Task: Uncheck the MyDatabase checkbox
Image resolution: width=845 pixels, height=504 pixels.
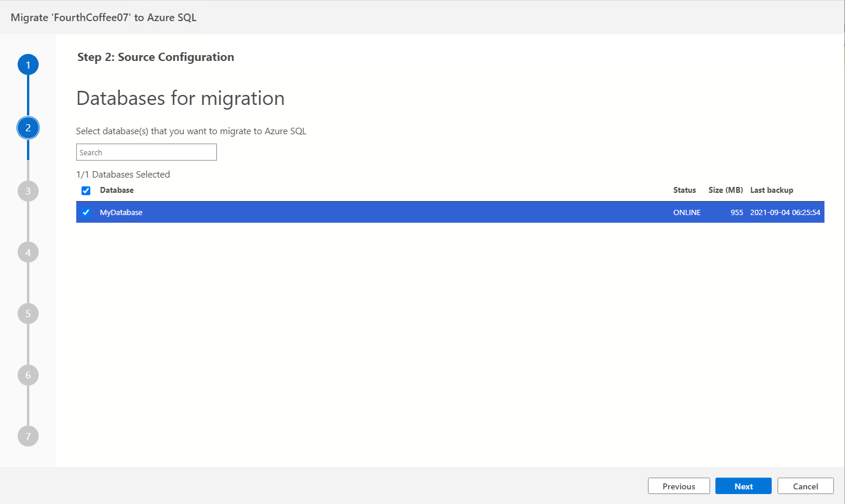Action: coord(86,212)
